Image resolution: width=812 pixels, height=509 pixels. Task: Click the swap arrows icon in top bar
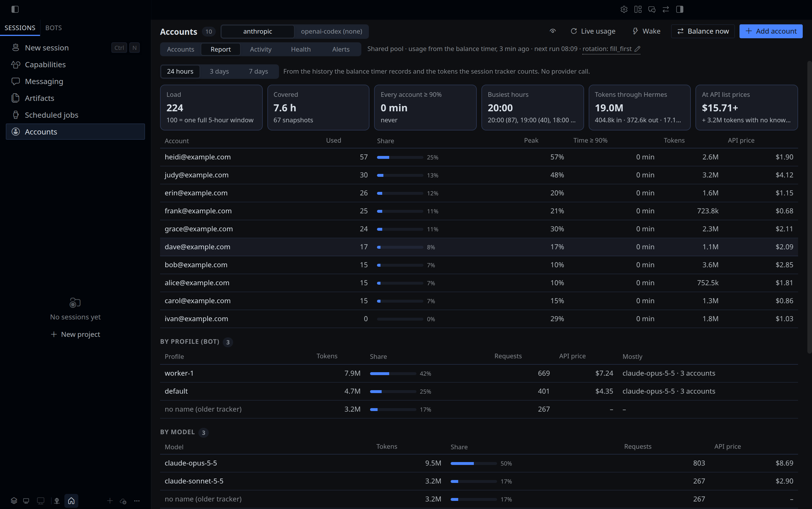pyautogui.click(x=666, y=10)
